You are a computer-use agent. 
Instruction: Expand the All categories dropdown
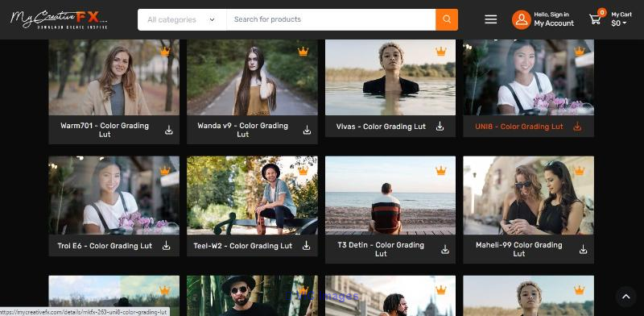182,19
